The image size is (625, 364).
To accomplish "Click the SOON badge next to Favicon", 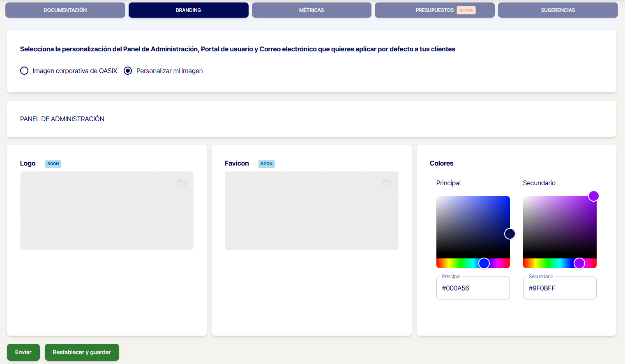I will [266, 164].
